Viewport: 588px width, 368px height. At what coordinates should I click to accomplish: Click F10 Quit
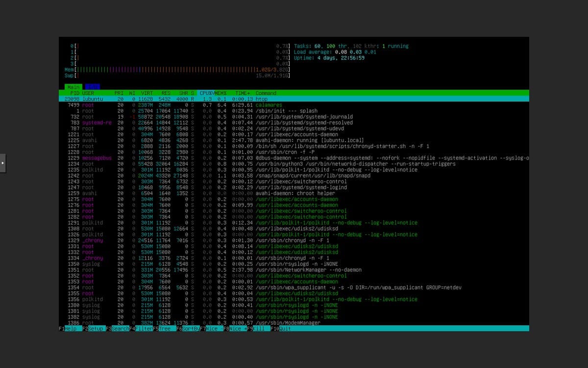click(281, 328)
